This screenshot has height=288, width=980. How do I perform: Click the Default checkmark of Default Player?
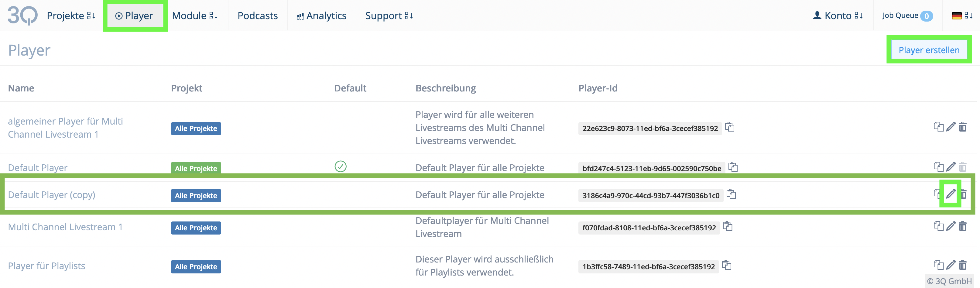[341, 166]
